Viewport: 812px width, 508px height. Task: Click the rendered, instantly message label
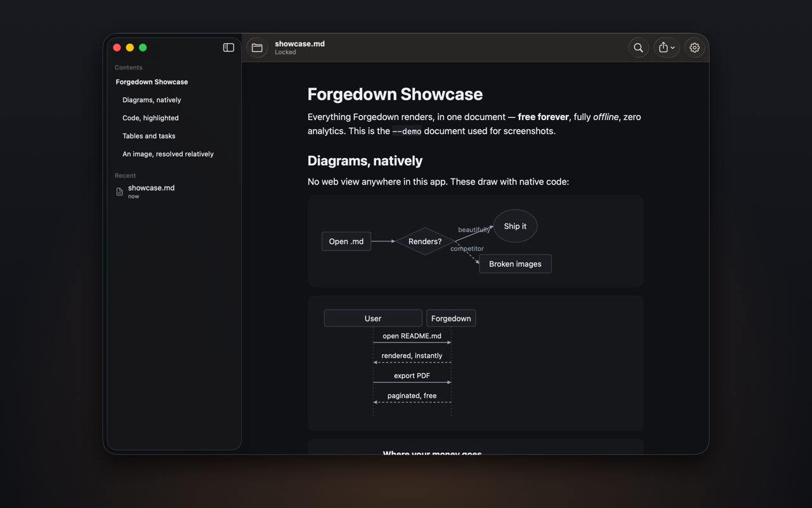(412, 356)
